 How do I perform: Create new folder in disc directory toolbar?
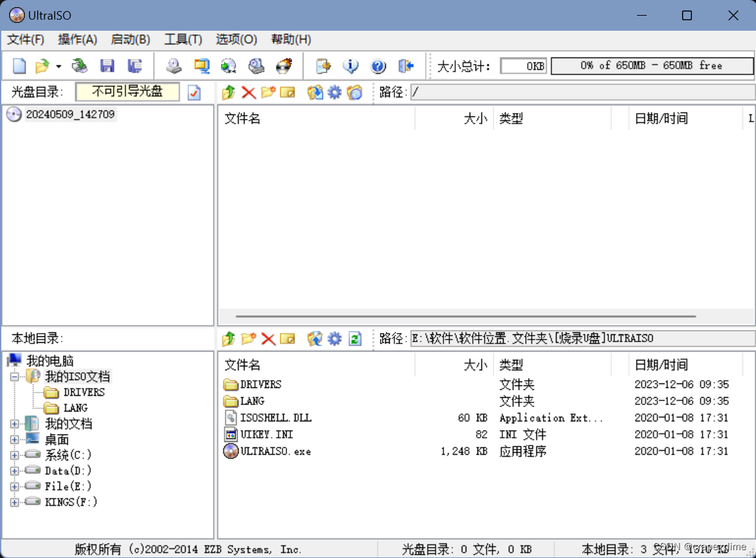pyautogui.click(x=268, y=92)
